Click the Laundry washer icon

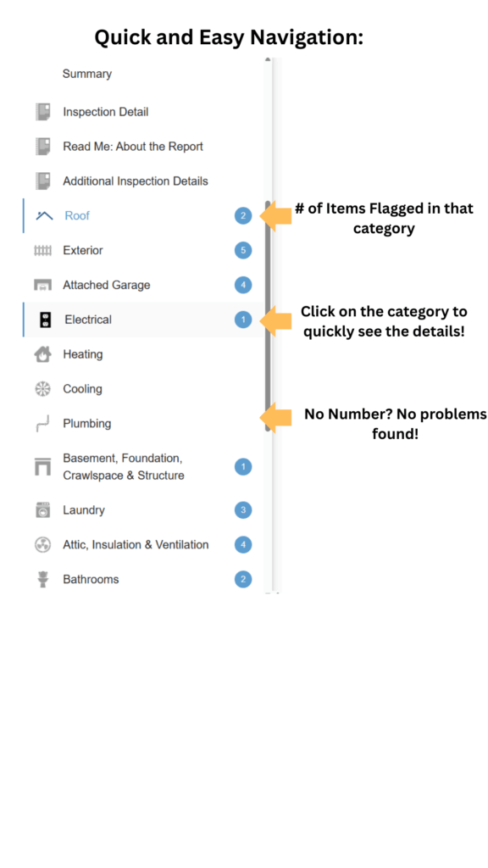tap(42, 509)
